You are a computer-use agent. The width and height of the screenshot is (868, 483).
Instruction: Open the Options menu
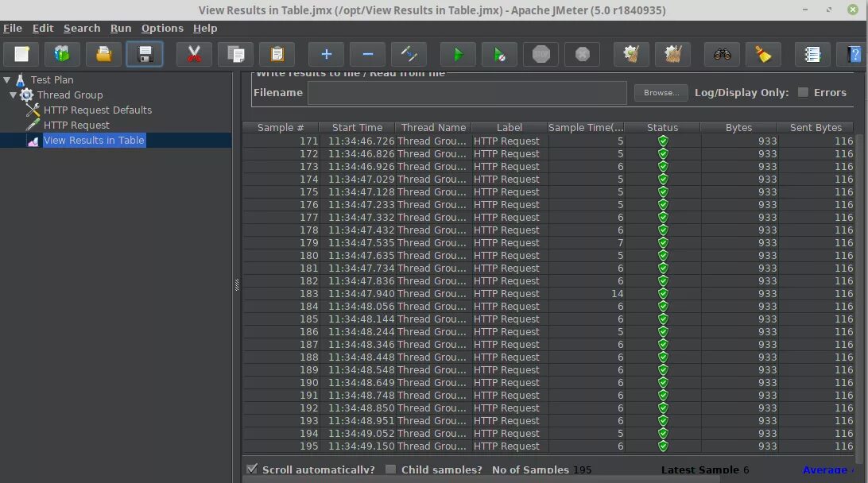pyautogui.click(x=162, y=29)
